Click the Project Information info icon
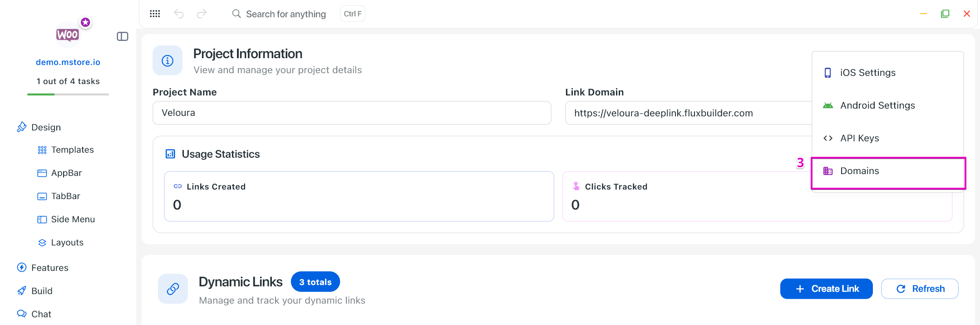 pyautogui.click(x=167, y=60)
